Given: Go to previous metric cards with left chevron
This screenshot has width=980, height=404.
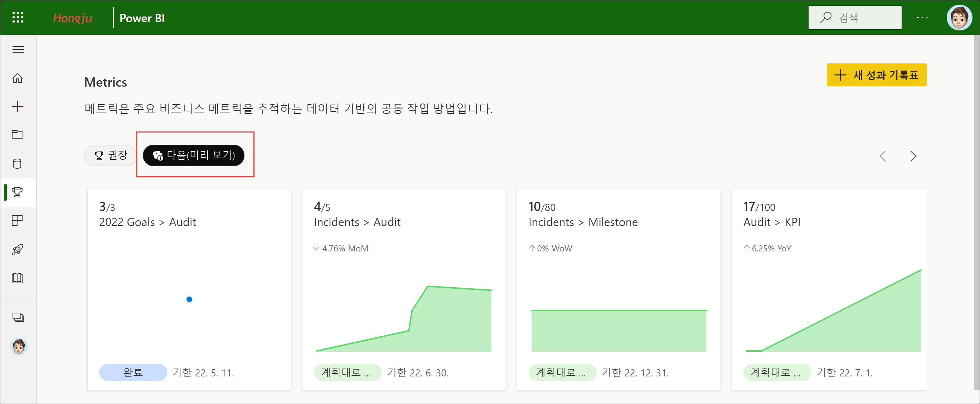Looking at the screenshot, I should pyautogui.click(x=883, y=156).
